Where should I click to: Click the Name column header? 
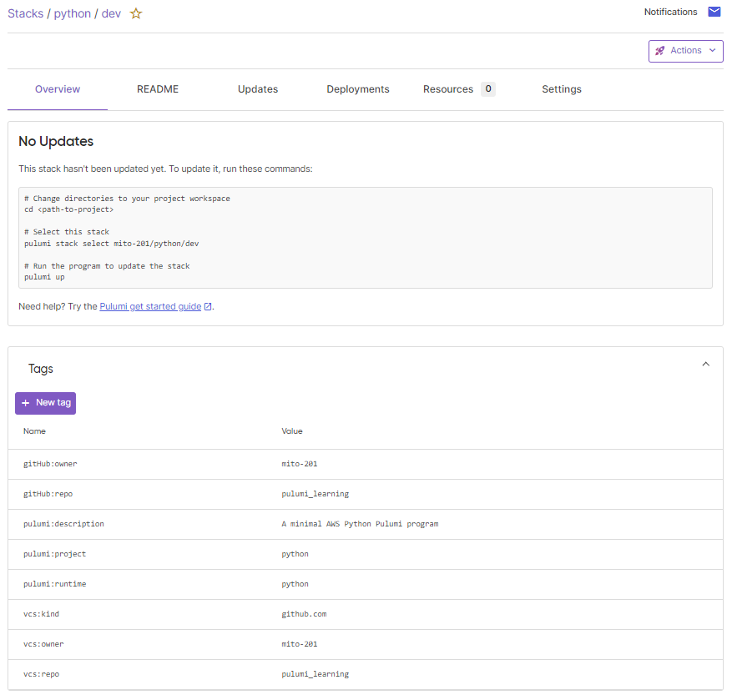pyautogui.click(x=34, y=431)
